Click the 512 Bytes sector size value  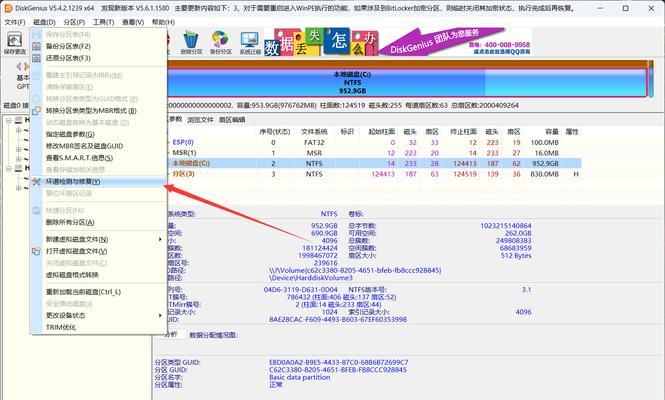point(516,255)
